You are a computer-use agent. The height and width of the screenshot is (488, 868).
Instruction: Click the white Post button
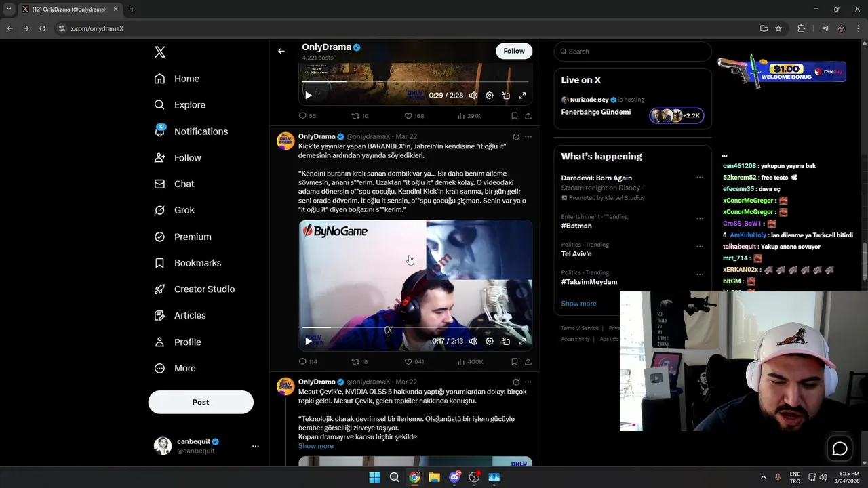(201, 402)
